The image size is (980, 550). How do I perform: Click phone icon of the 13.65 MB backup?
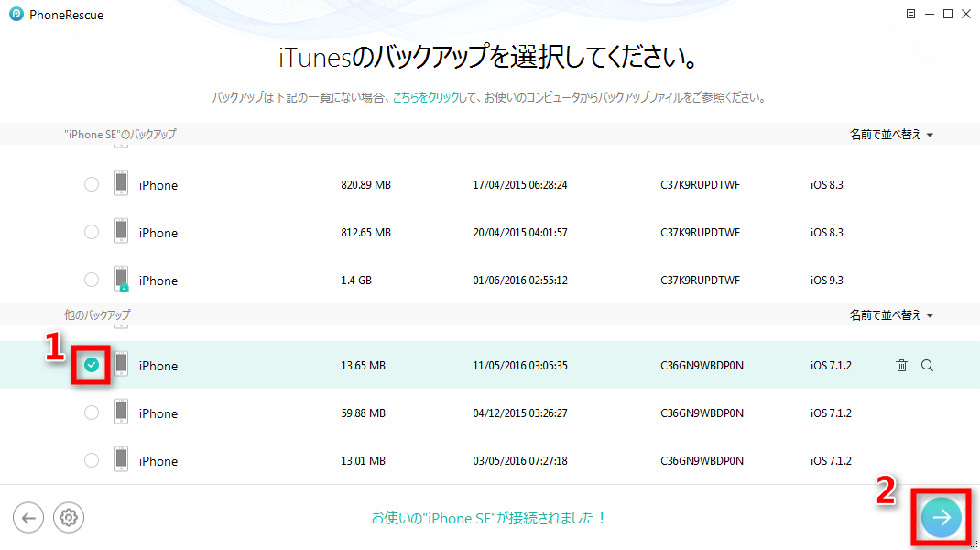[121, 365]
